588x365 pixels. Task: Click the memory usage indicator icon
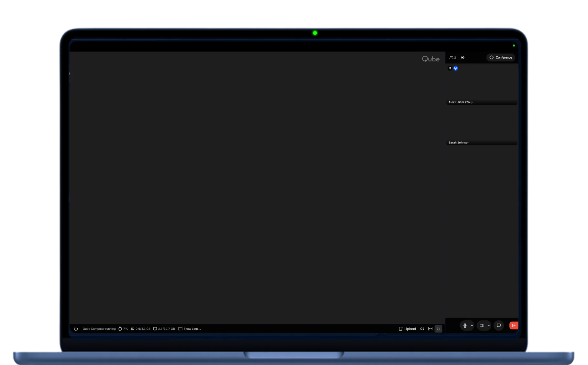pos(132,329)
